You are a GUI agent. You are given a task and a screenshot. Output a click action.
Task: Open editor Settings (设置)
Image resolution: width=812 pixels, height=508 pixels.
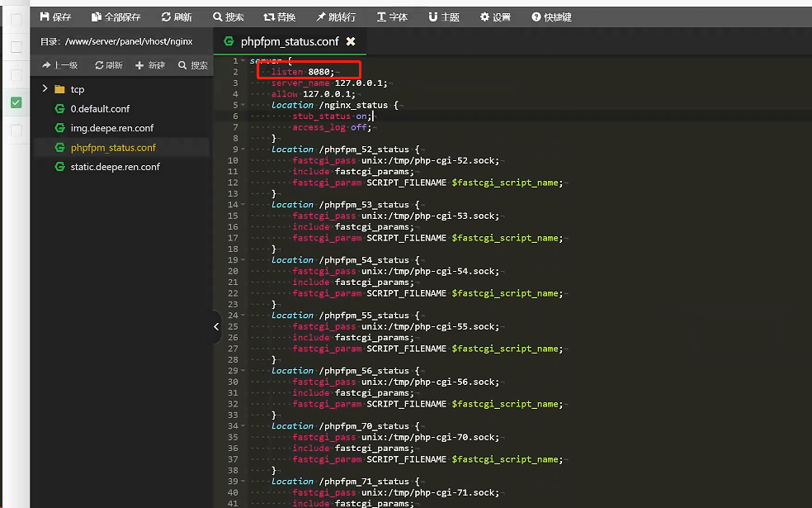click(495, 17)
